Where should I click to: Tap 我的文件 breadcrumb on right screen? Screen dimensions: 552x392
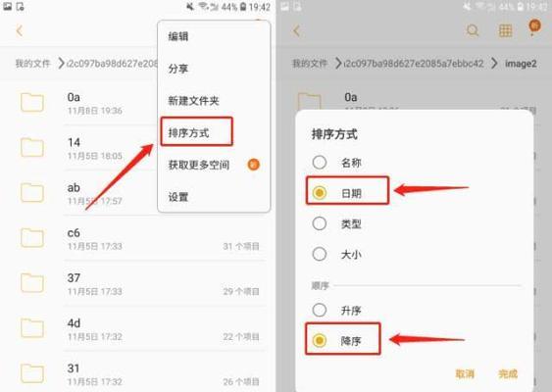(x=310, y=64)
